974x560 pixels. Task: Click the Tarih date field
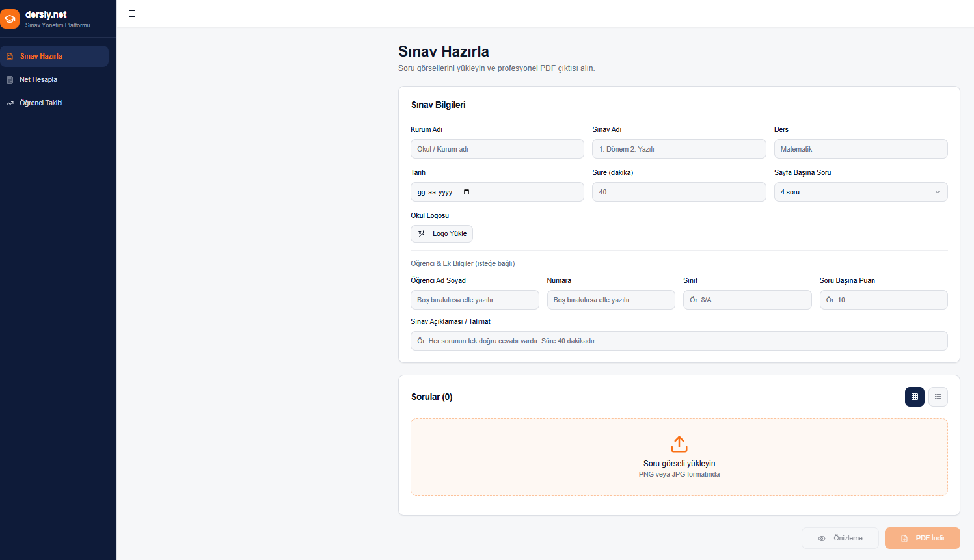click(497, 192)
